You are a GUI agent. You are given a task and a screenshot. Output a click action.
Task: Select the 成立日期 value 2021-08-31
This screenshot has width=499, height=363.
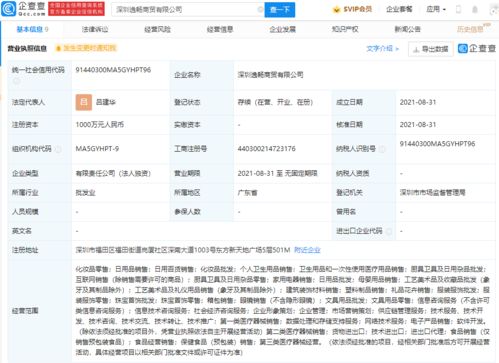point(418,102)
